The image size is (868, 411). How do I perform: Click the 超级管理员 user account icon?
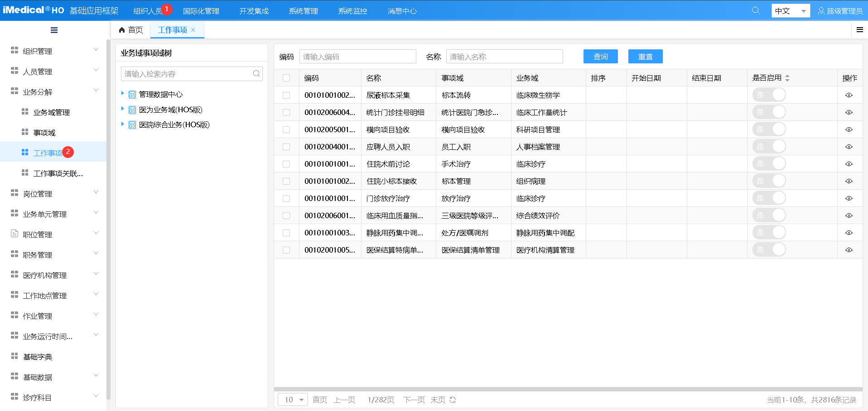click(x=821, y=10)
